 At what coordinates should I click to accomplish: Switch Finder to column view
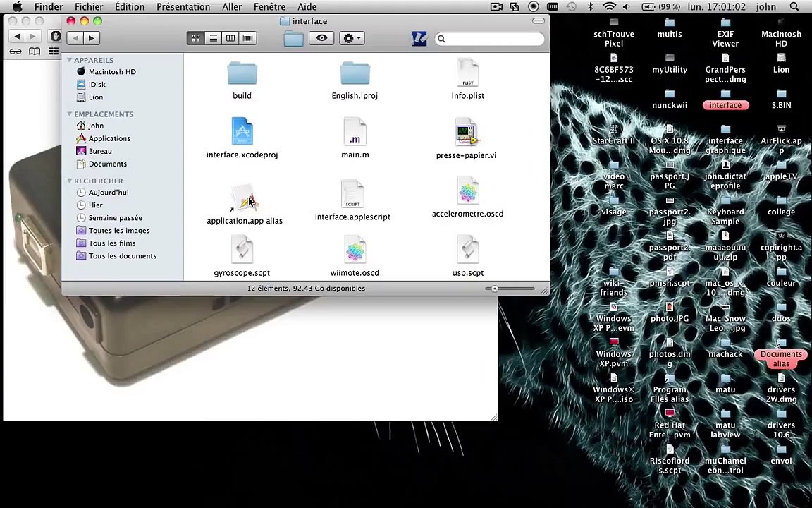pos(230,38)
